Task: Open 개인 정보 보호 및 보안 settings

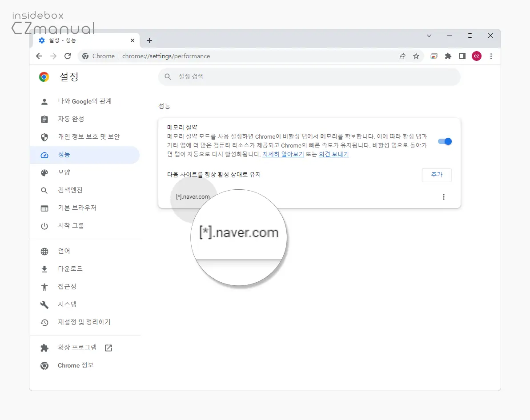Action: point(84,137)
